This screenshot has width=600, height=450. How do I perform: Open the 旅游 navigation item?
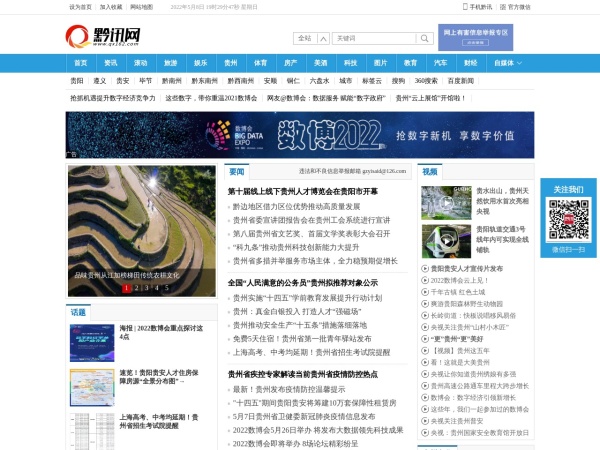point(171,63)
